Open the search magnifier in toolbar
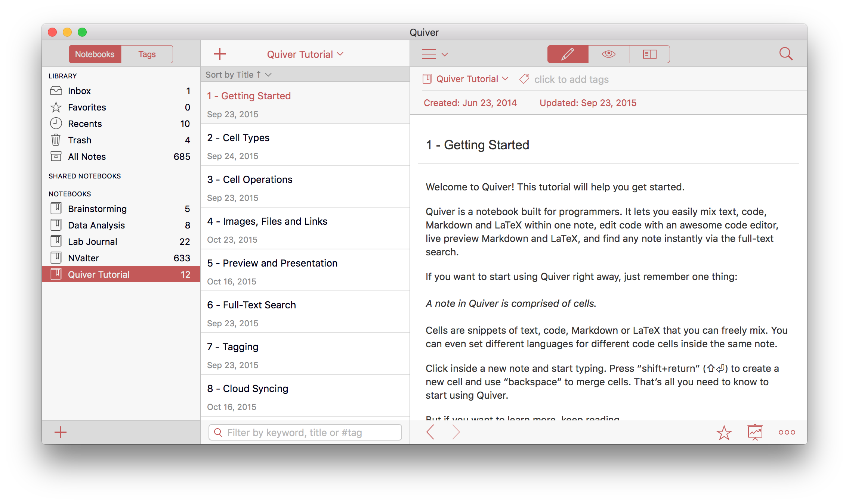 785,54
